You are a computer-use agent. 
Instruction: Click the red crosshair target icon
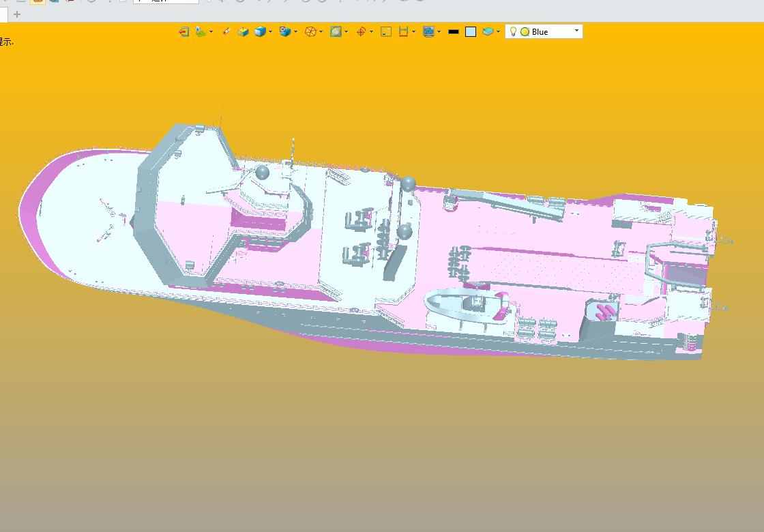point(361,31)
